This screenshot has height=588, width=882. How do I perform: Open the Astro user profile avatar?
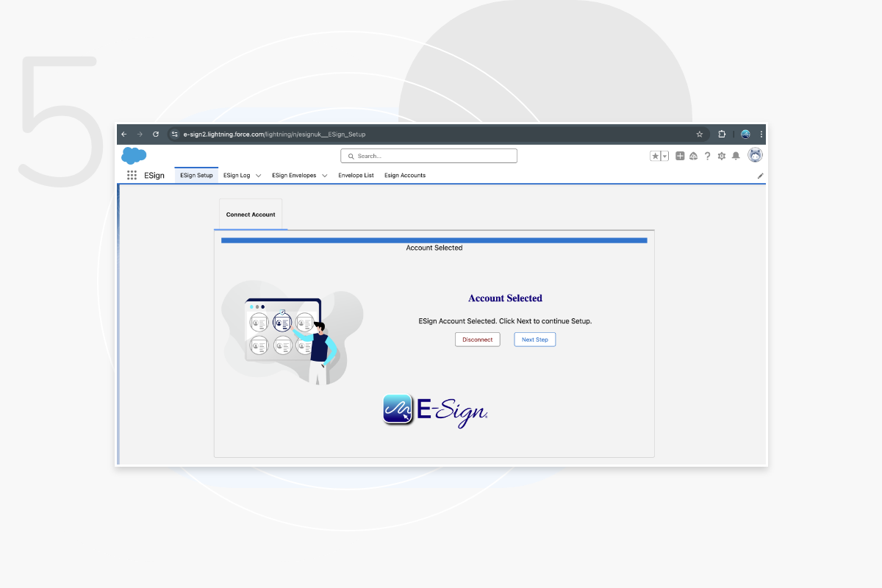click(755, 155)
